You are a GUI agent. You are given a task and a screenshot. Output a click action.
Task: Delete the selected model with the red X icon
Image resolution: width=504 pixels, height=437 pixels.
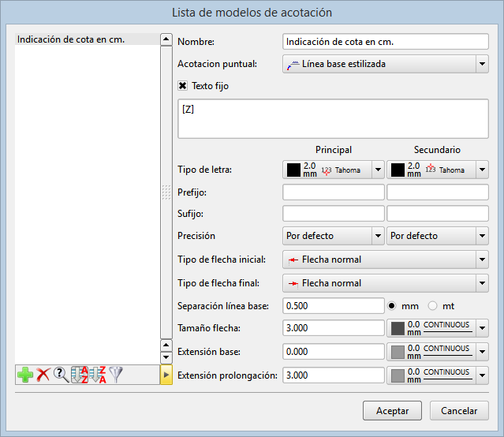pos(43,375)
